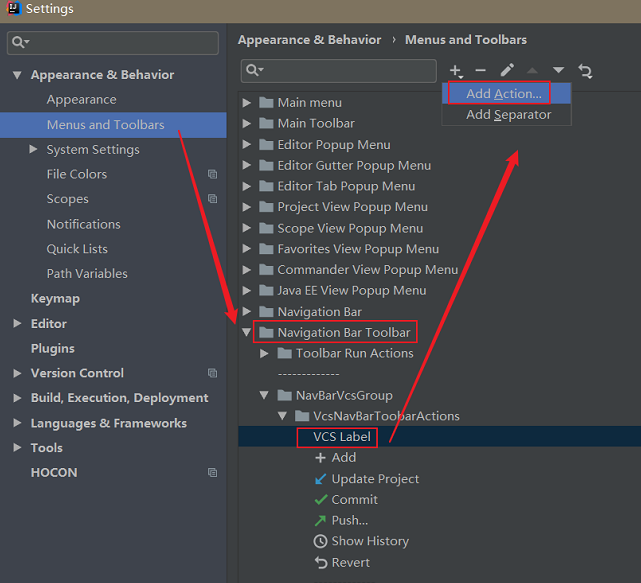This screenshot has height=583, width=641.
Task: Click the Update Project action icon
Action: point(320,479)
